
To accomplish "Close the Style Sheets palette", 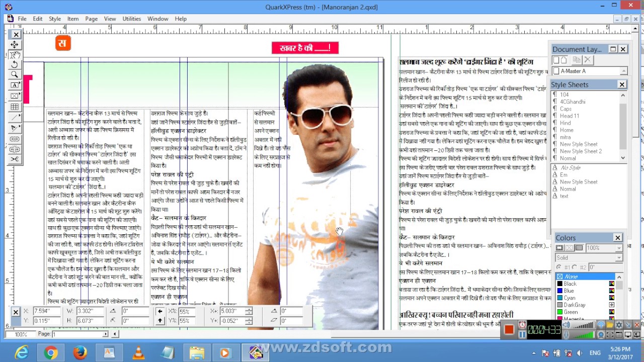I will pos(622,84).
